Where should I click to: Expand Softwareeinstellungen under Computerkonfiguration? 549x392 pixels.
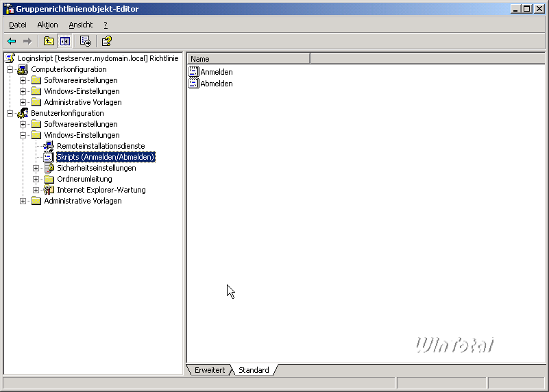pos(23,80)
